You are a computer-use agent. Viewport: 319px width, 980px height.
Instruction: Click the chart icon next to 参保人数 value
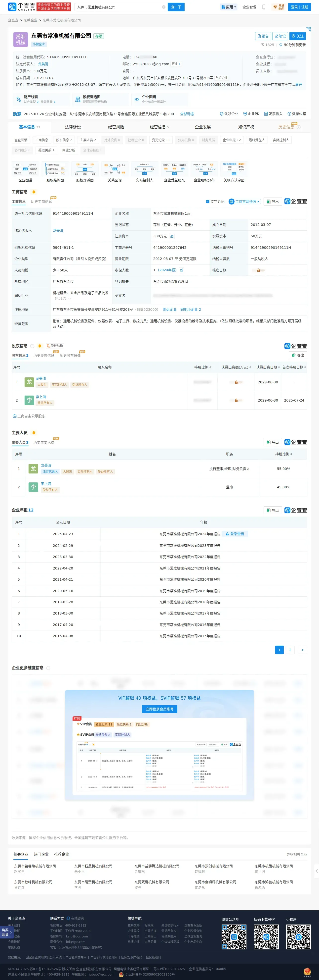(x=182, y=270)
